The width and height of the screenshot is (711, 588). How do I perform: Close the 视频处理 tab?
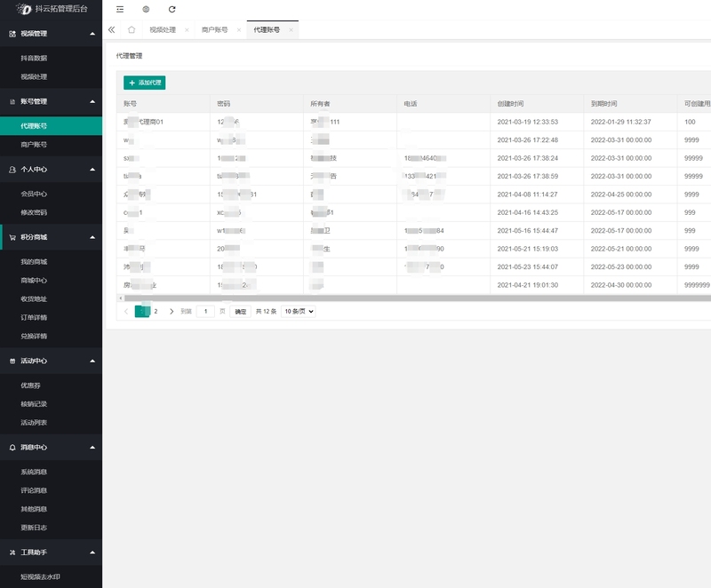pos(187,30)
